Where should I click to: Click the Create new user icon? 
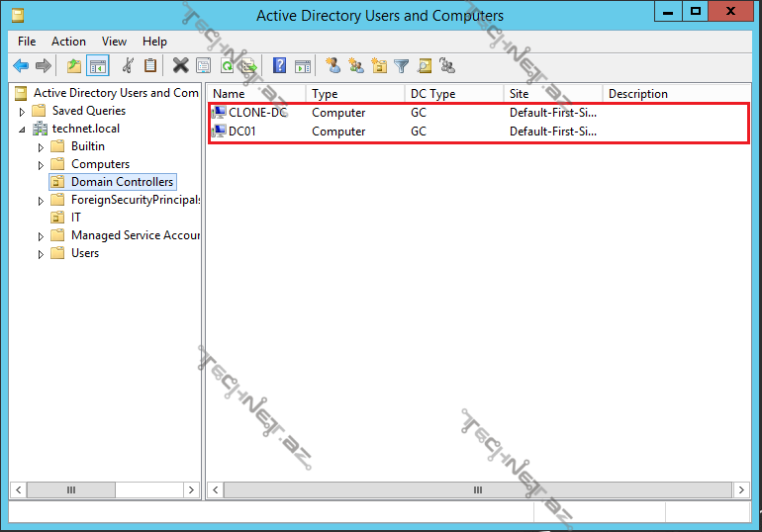click(x=333, y=66)
